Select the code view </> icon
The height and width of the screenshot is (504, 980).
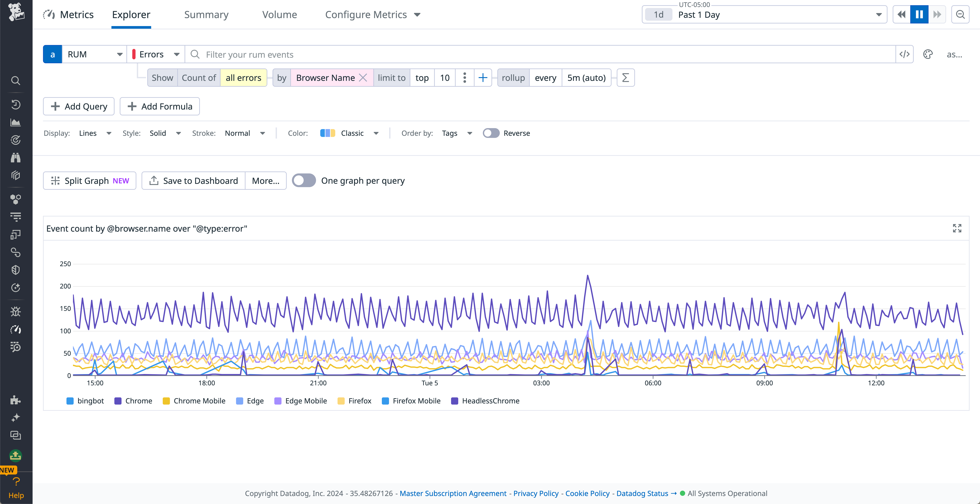[905, 54]
